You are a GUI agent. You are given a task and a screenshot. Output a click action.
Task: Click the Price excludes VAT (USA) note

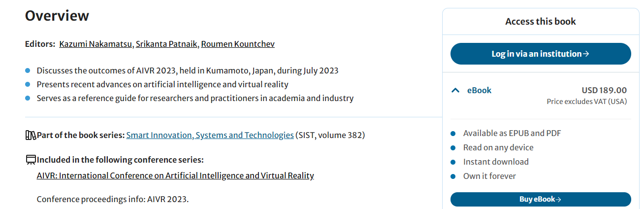click(x=587, y=102)
